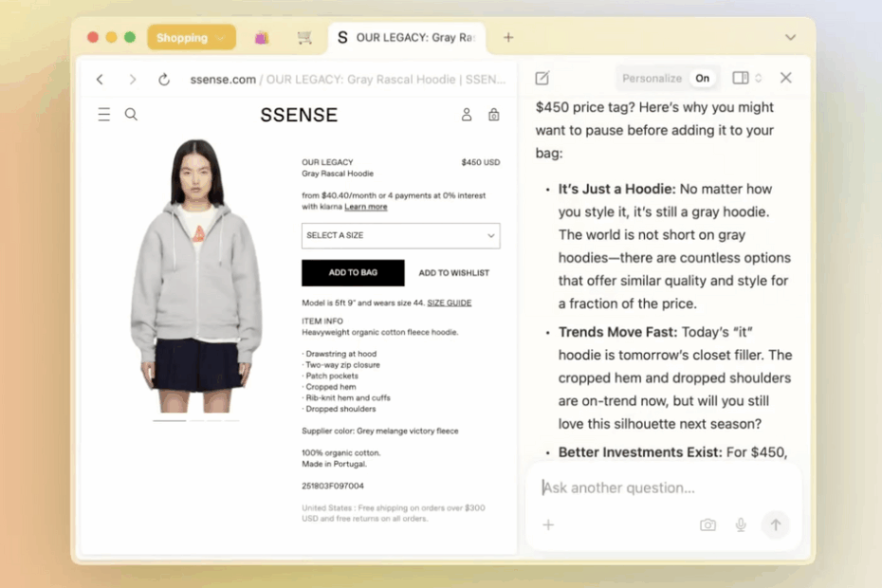Open the SSENSE hamburger menu

point(104,114)
